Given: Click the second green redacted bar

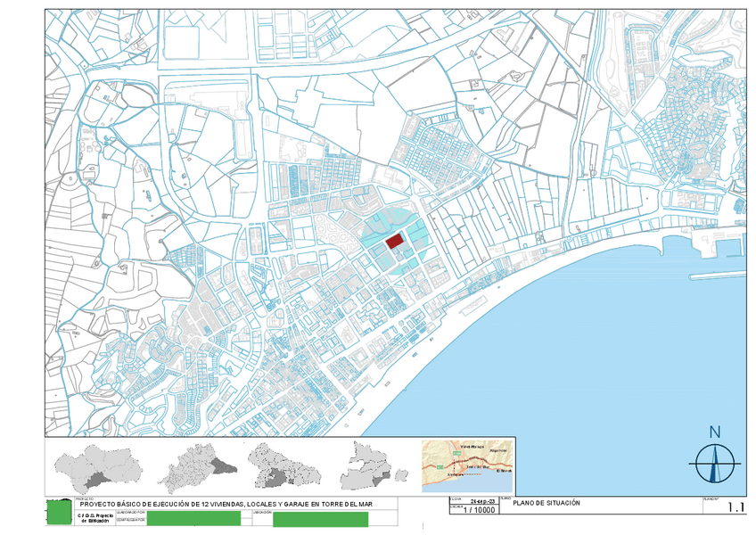Looking at the screenshot, I should pyautogui.click(x=320, y=518).
